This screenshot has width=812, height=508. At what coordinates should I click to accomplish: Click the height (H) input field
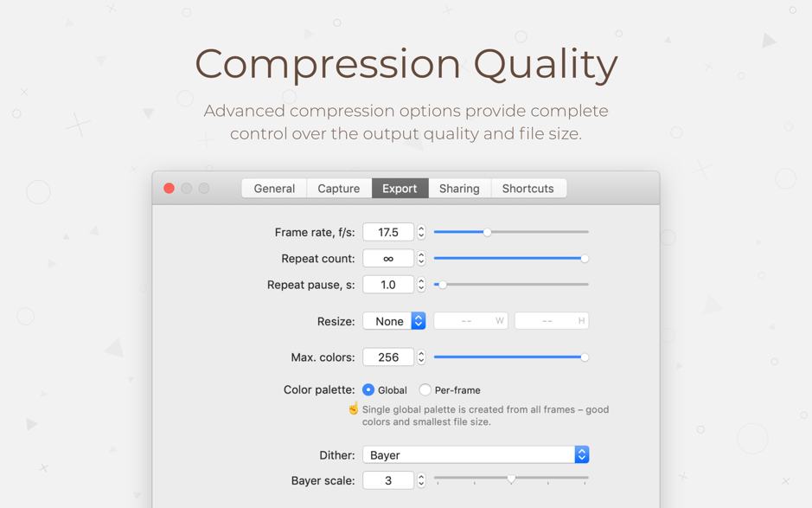[552, 320]
